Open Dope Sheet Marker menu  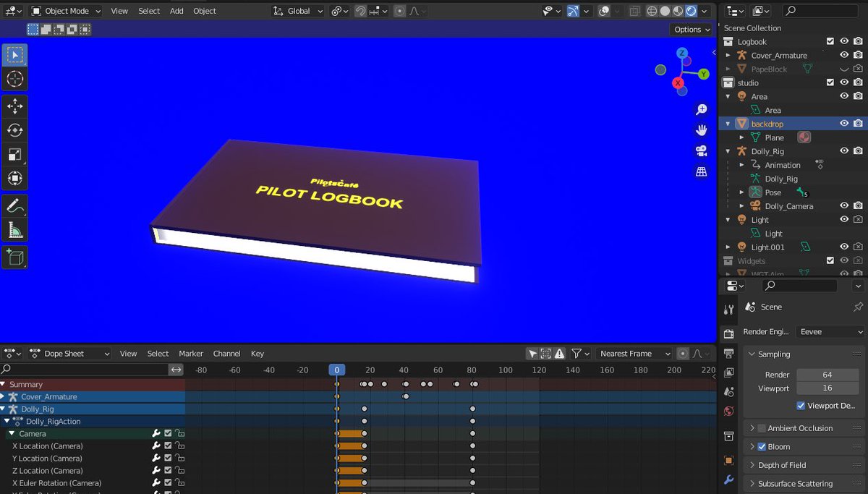point(191,354)
